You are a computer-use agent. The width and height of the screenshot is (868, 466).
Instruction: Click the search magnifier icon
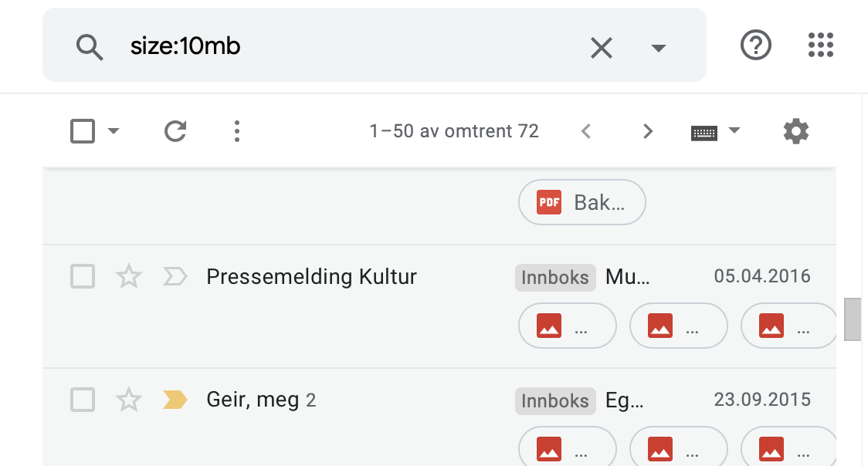click(90, 47)
